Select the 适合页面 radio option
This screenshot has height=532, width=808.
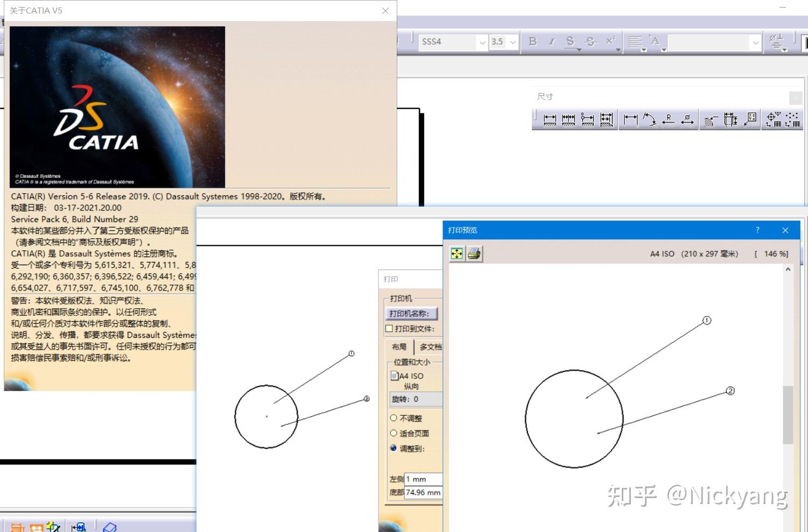tap(394, 433)
